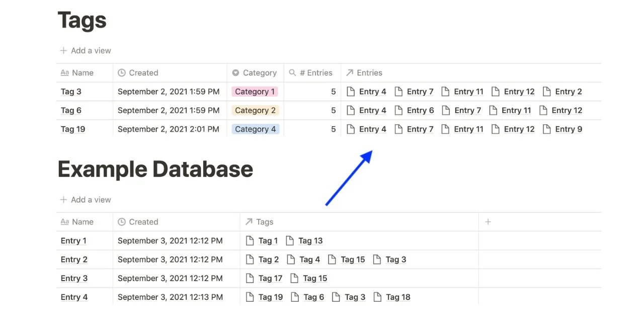
Task: Click the Aa icon on the Name column header
Action: click(65, 72)
